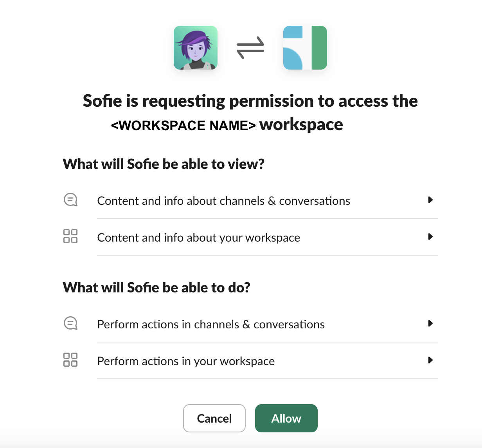Image resolution: width=482 pixels, height=448 pixels.
Task: Click the workspace app logo icon
Action: (x=305, y=48)
